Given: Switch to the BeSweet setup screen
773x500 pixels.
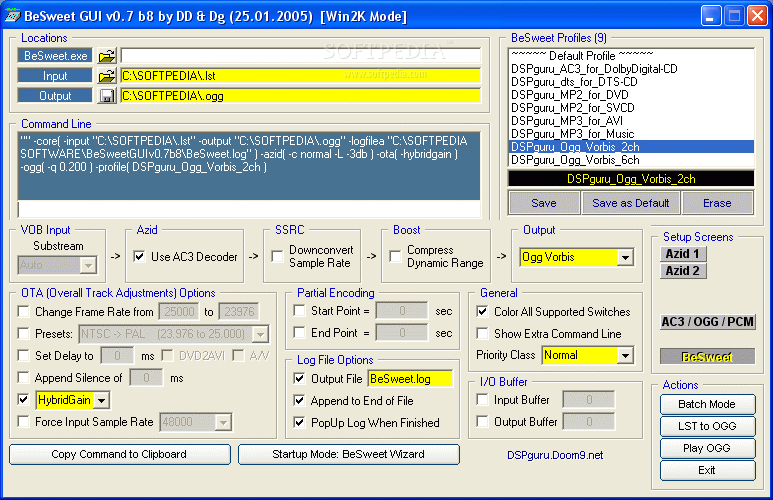Looking at the screenshot, I should click(x=707, y=357).
